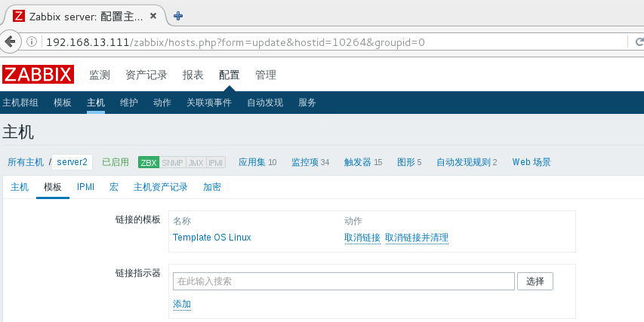Open the 管理 top menu
This screenshot has width=644, height=322.
click(x=266, y=75)
